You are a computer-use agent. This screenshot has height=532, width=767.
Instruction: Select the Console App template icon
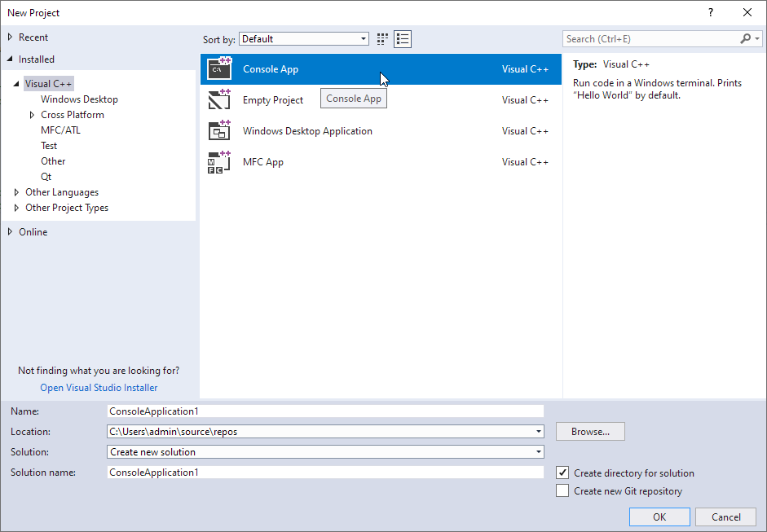click(x=219, y=69)
